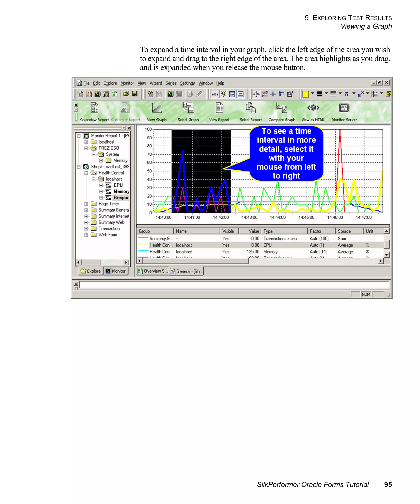The height and width of the screenshot is (504, 420).
Task: Switch to the Explore tab
Action: click(x=91, y=271)
